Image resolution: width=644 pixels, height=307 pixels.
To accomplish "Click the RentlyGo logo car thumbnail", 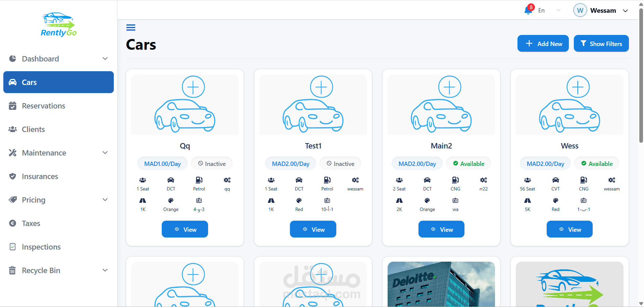I will coord(569,284).
